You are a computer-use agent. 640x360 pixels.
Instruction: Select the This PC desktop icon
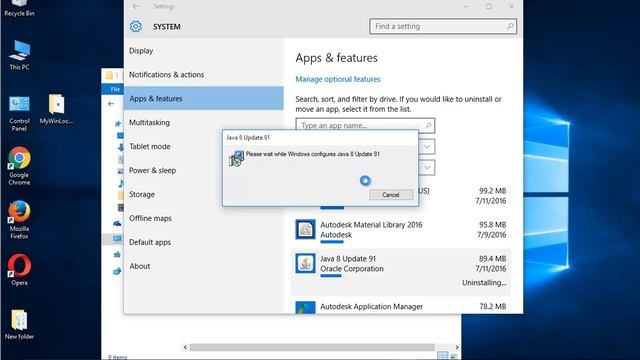pos(19,55)
